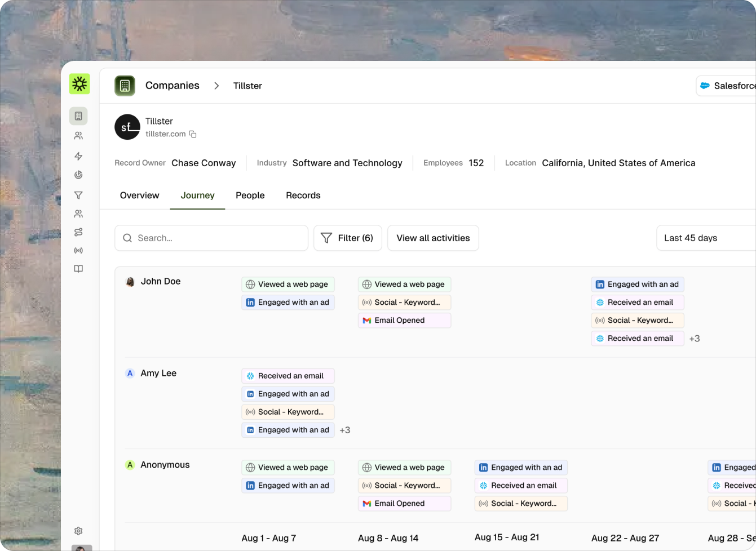Click Amy Lee's Social - Keyword chip

288,412
